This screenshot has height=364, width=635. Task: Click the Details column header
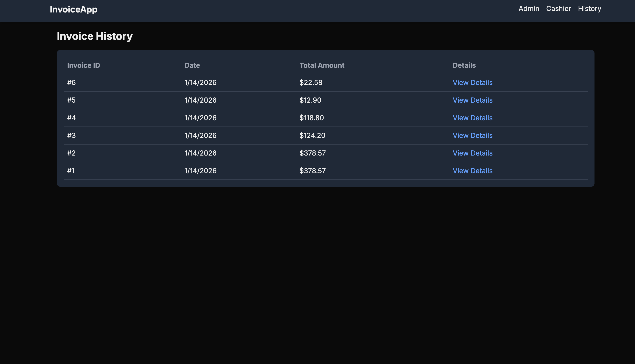tap(464, 65)
